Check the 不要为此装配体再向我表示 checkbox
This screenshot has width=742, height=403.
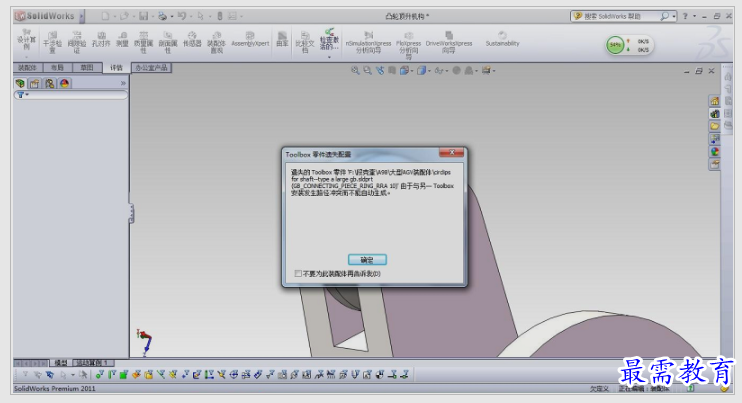click(298, 273)
